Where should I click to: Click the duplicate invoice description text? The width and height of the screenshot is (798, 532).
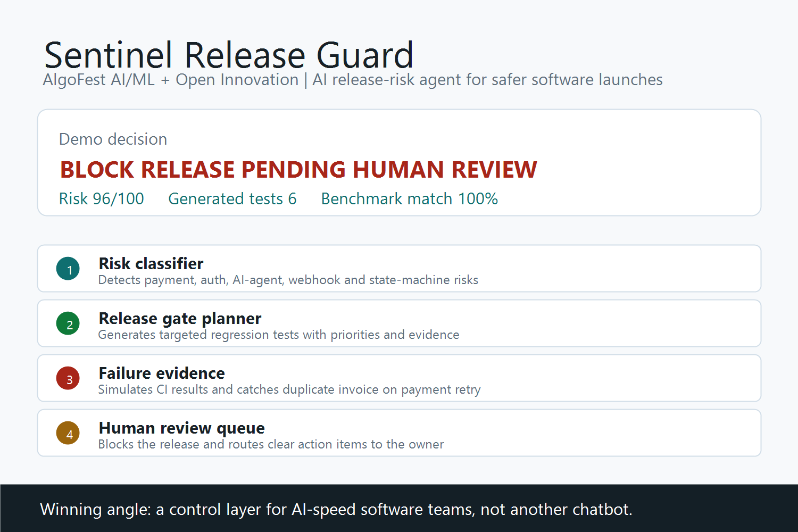click(289, 389)
